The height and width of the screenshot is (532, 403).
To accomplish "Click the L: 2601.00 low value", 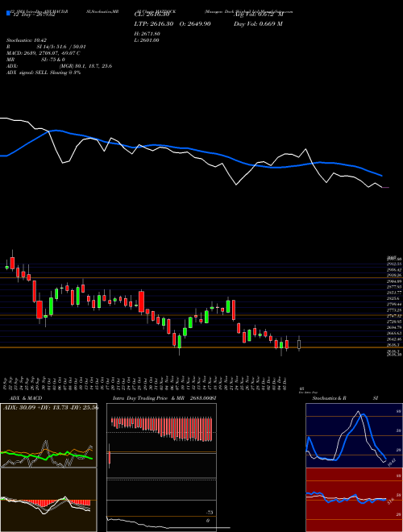I will pyautogui.click(x=147, y=40).
